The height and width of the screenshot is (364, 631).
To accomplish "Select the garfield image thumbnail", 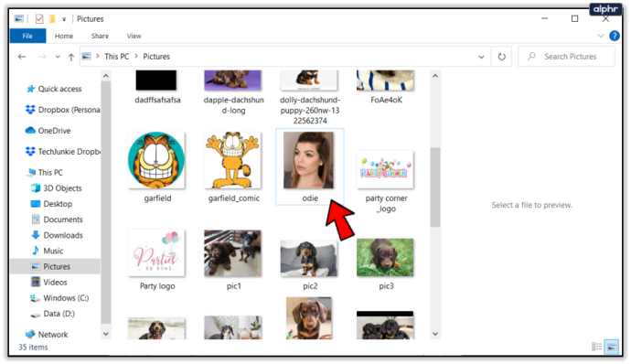I will (x=156, y=160).
